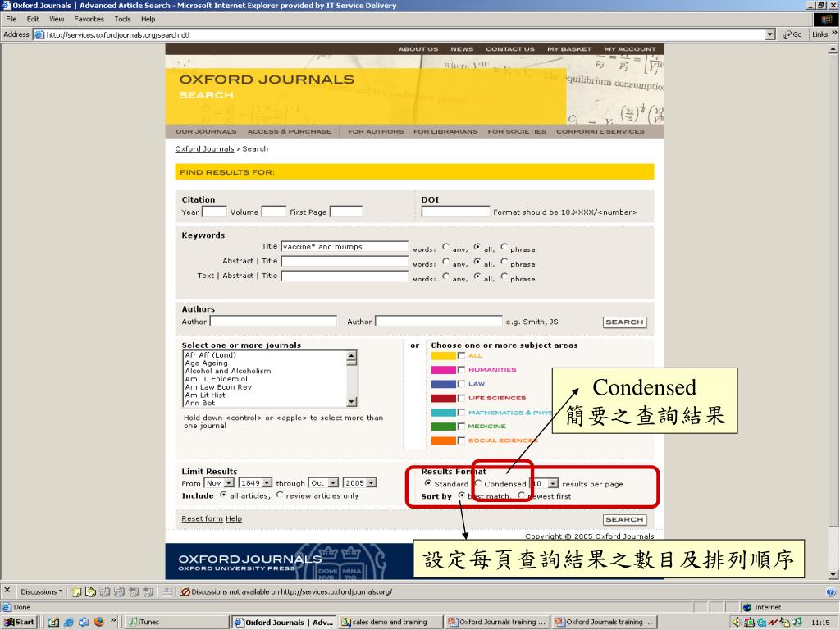The width and height of the screenshot is (840, 630).
Task: Tick the ALL subject areas checkbox
Action: coord(461,356)
